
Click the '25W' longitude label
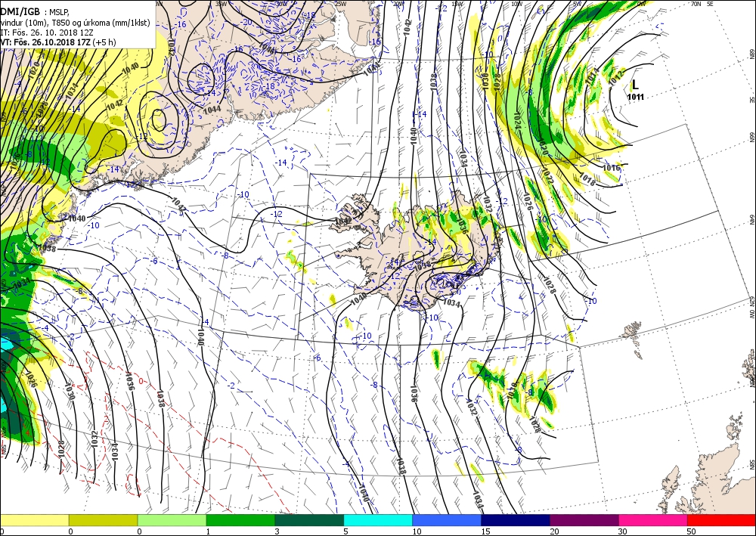[x=340, y=3]
